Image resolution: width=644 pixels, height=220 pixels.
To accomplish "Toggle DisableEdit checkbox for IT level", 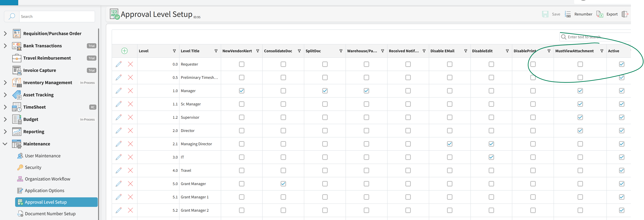I will [491, 157].
